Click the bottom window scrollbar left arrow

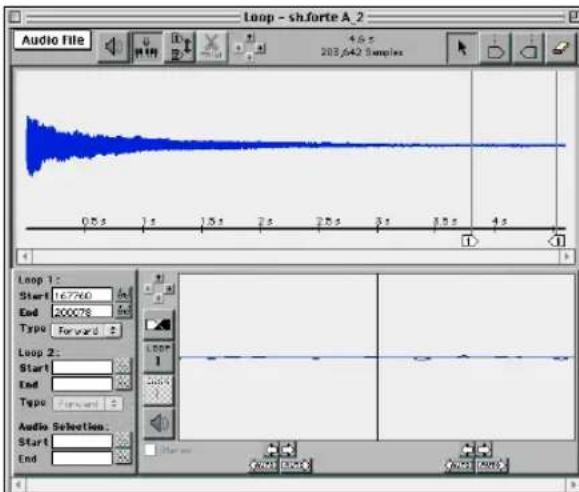[18, 484]
